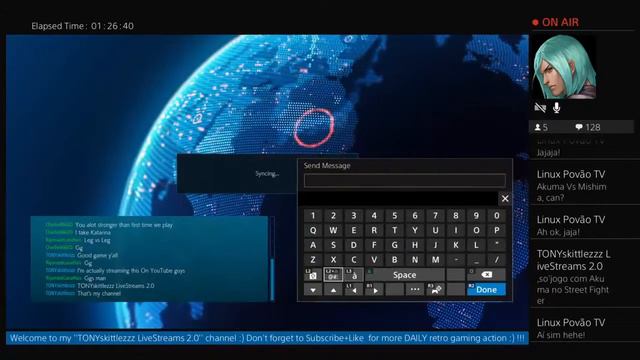Click chat line 'That's my channel'

pos(99,293)
